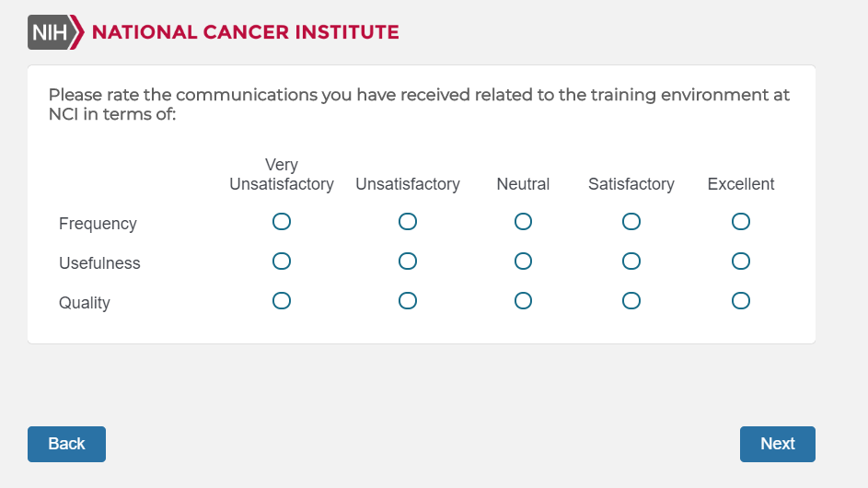Mark Quality as Satisfactory
The height and width of the screenshot is (488, 868).
click(631, 301)
